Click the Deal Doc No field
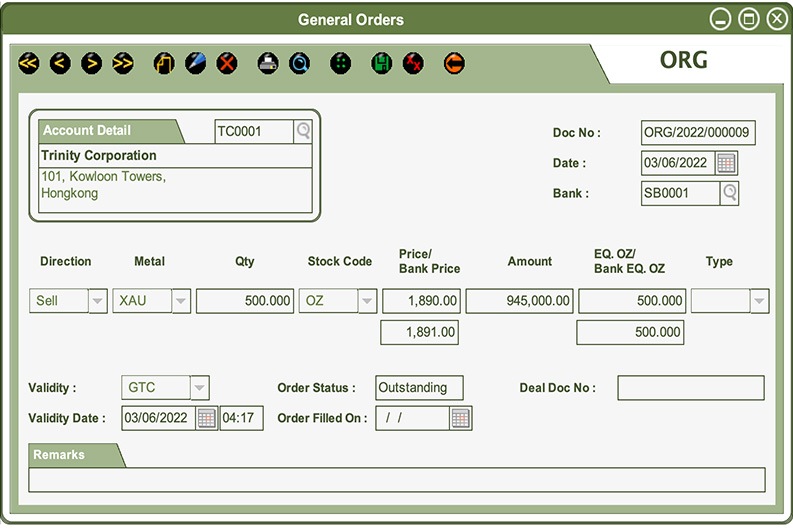Viewport: 793px width, 529px height. coord(691,388)
